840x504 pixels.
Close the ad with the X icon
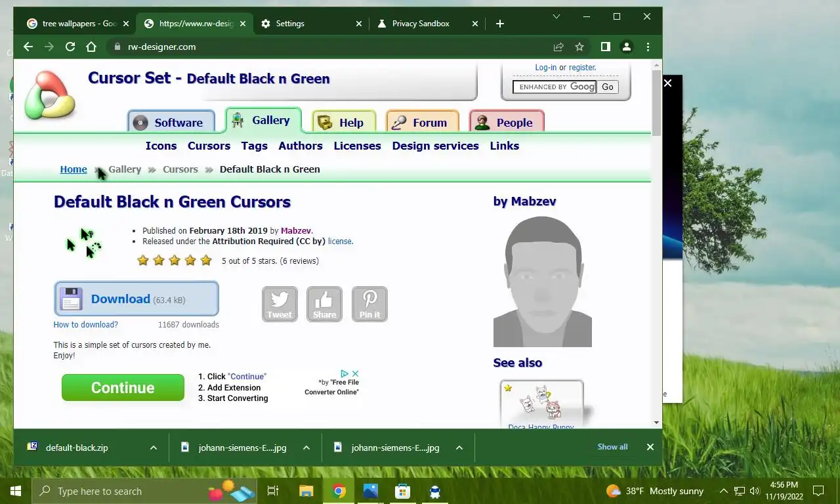[355, 373]
